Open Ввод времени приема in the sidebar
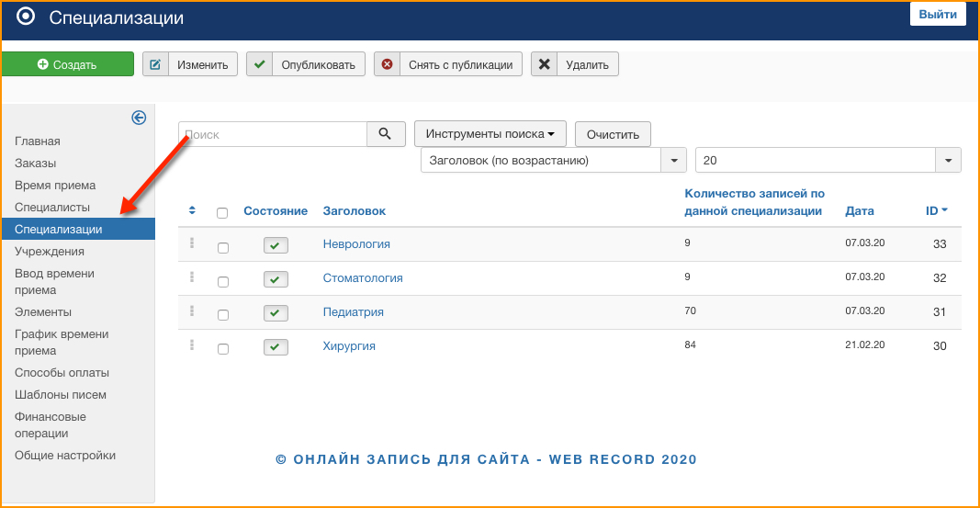The width and height of the screenshot is (980, 508). click(54, 282)
